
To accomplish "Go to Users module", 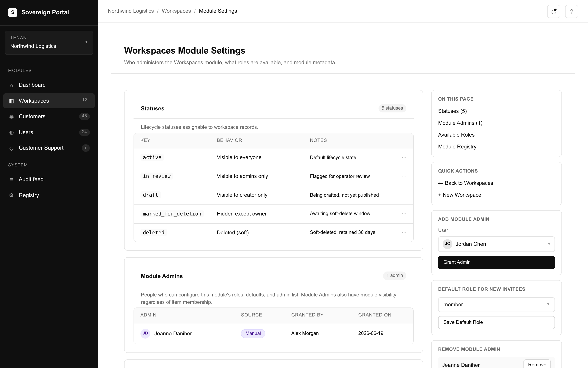I will (49, 132).
